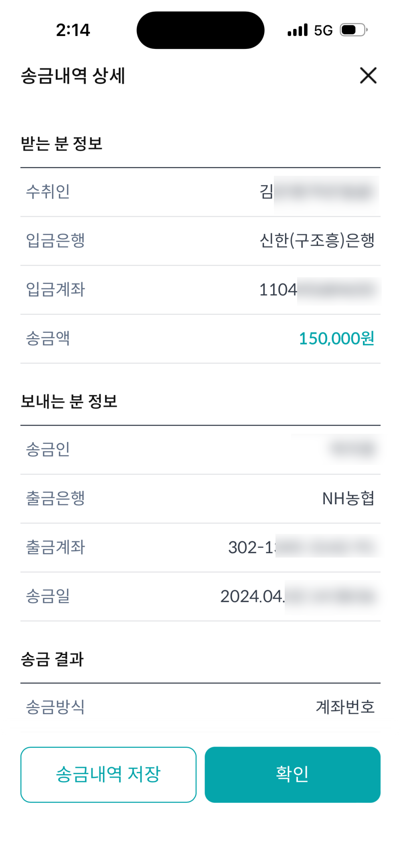Select the 150,000원 transfer amount
Viewport: 401px width, 868px height.
click(x=336, y=338)
